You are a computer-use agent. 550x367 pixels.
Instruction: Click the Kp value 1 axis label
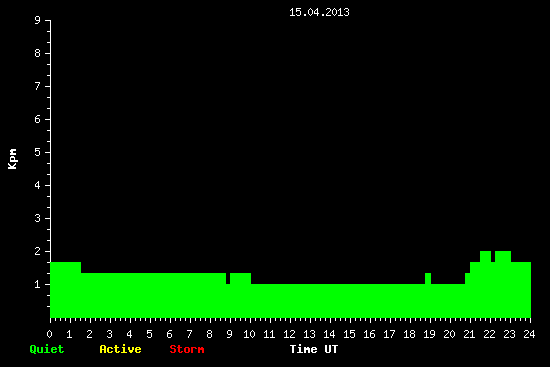point(38,284)
